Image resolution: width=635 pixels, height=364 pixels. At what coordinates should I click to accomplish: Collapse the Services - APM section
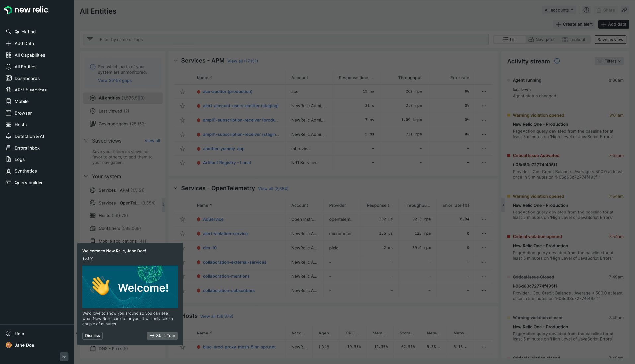176,61
